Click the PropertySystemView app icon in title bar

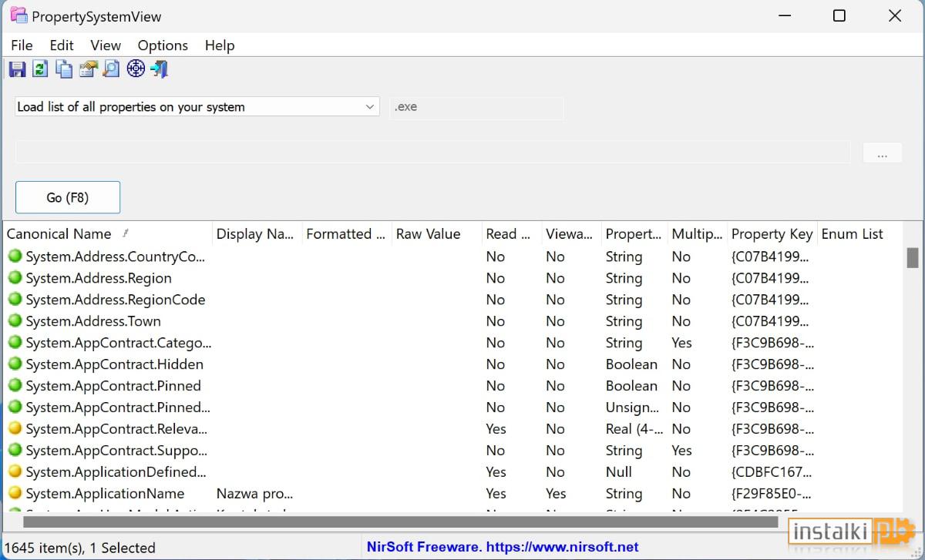pos(18,15)
